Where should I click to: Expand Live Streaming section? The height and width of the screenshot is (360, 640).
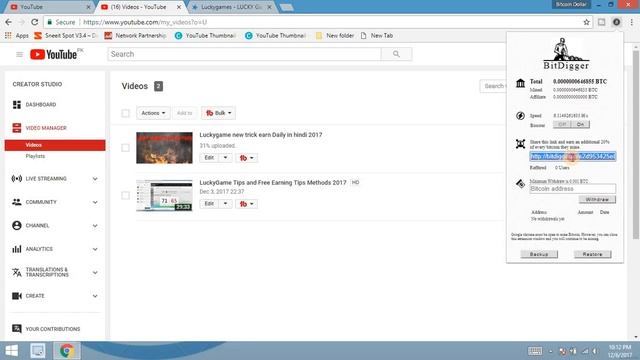point(95,179)
